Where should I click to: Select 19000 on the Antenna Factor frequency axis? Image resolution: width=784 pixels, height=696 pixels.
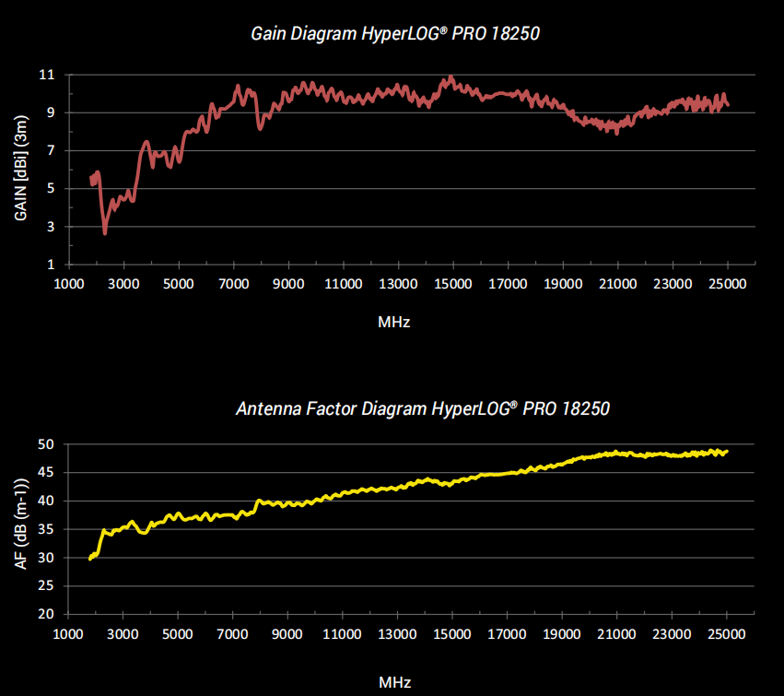tap(562, 634)
